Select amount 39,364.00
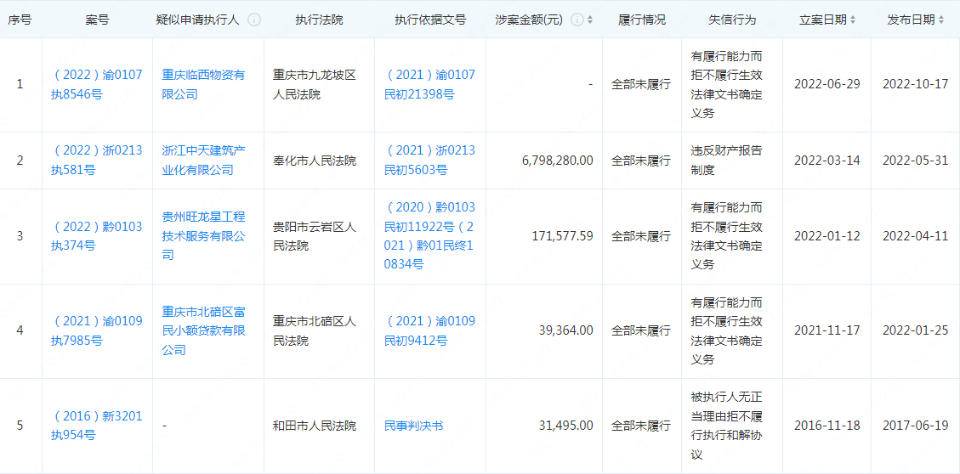The image size is (960, 474). coord(566,331)
